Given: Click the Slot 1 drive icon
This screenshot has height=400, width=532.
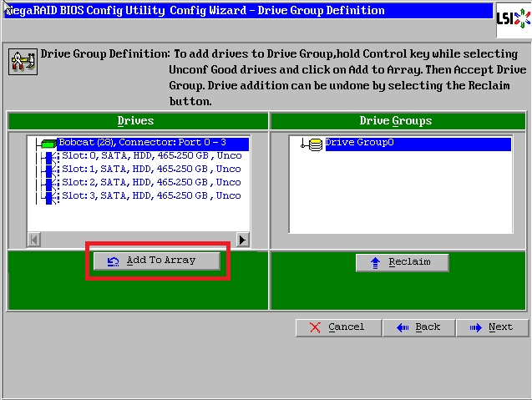Looking at the screenshot, I should click(48, 170).
